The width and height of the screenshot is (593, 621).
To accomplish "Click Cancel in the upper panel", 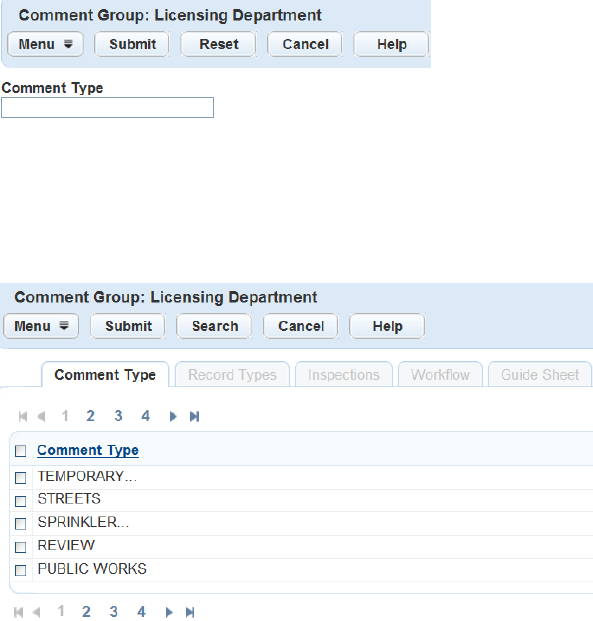I will pos(305,44).
